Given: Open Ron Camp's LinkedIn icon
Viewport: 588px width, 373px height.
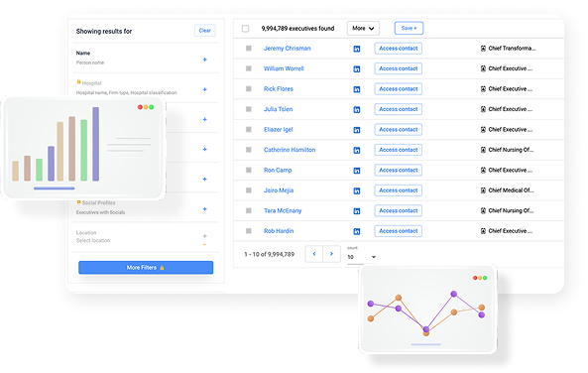Looking at the screenshot, I should click(x=357, y=171).
